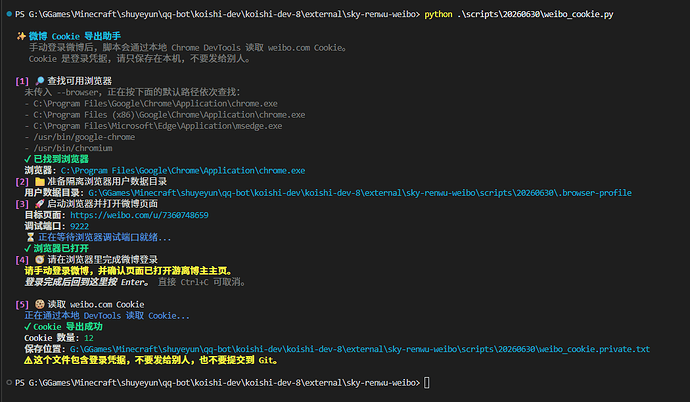Click the debug port number 9222
The image size is (690, 402).
tap(79, 227)
